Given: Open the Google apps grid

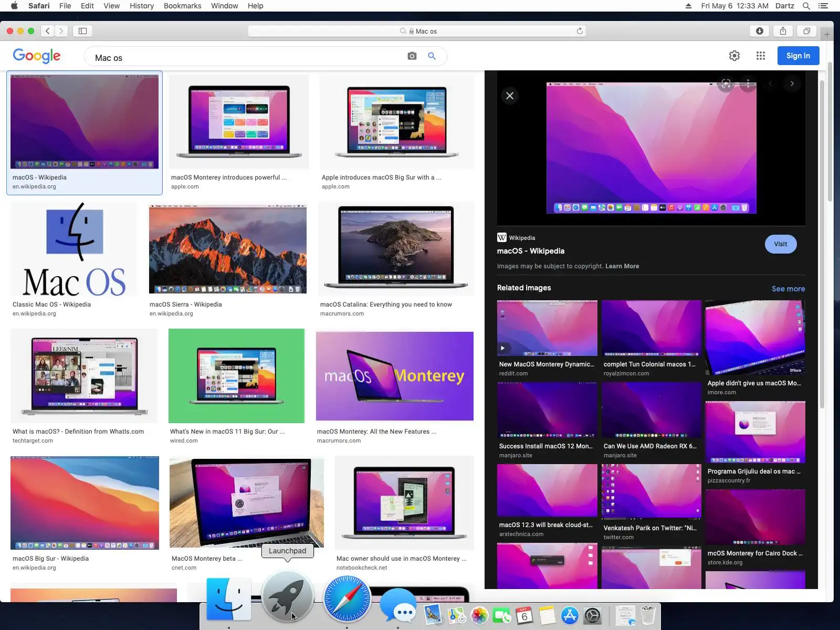Looking at the screenshot, I should [x=761, y=56].
